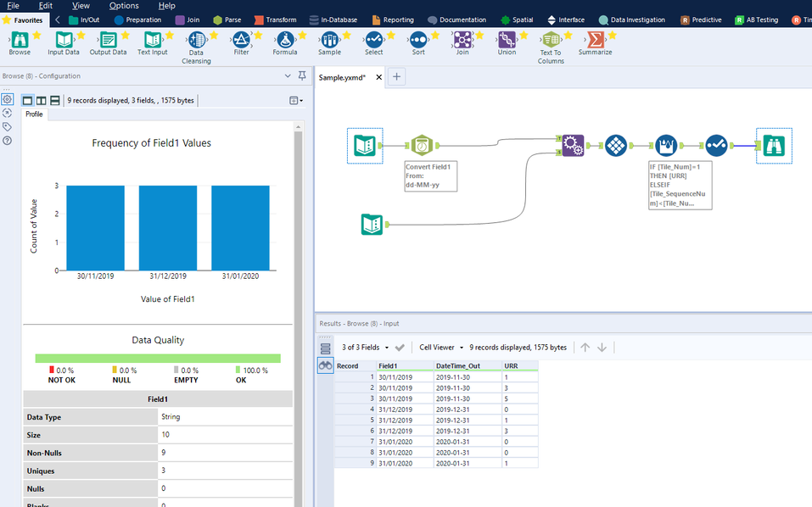Choose the Filter tool from palette
Image resolution: width=812 pixels, height=507 pixels.
coord(241,40)
